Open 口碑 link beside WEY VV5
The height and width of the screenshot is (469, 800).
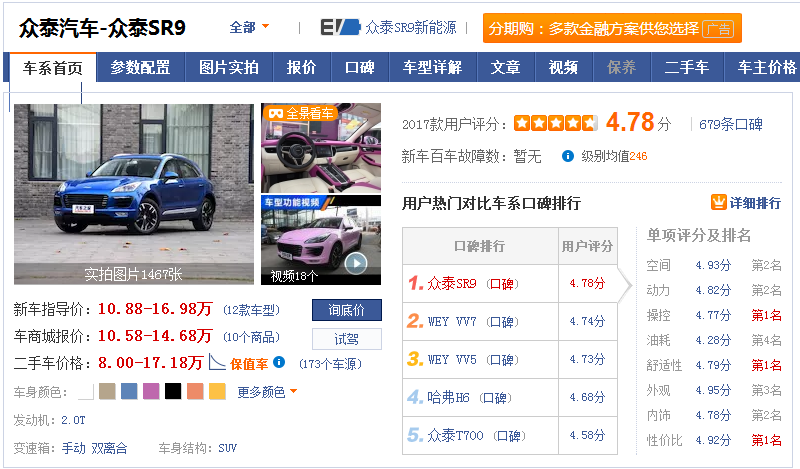pos(502,360)
